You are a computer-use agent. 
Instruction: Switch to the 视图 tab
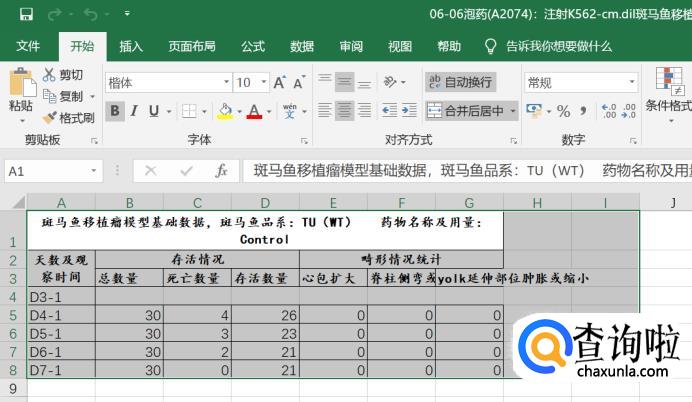(400, 46)
